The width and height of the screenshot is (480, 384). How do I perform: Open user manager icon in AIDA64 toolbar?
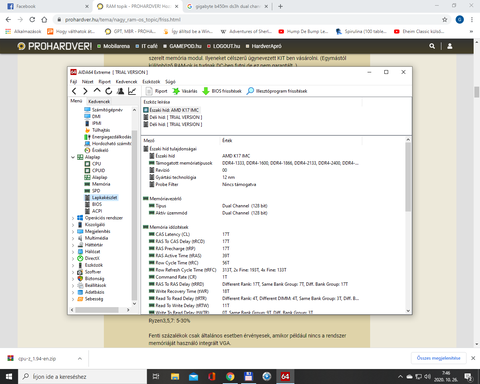tap(120, 91)
